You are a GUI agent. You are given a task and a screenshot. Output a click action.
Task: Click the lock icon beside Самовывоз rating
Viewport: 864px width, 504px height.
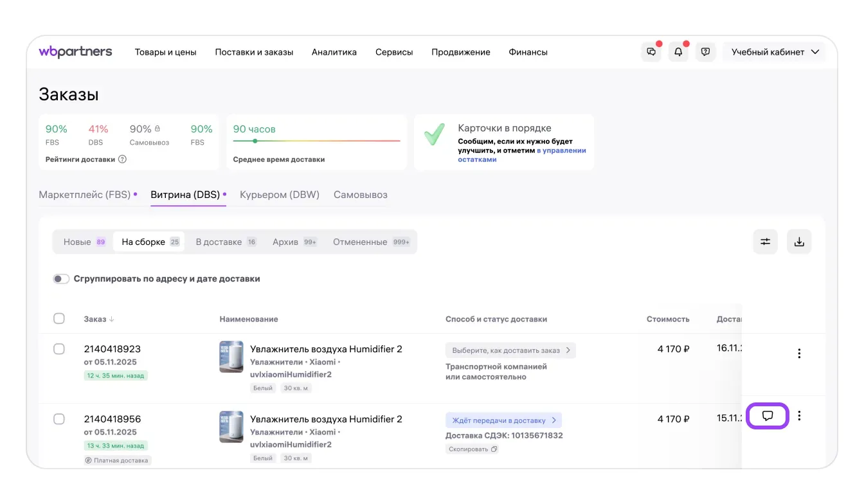coord(157,129)
